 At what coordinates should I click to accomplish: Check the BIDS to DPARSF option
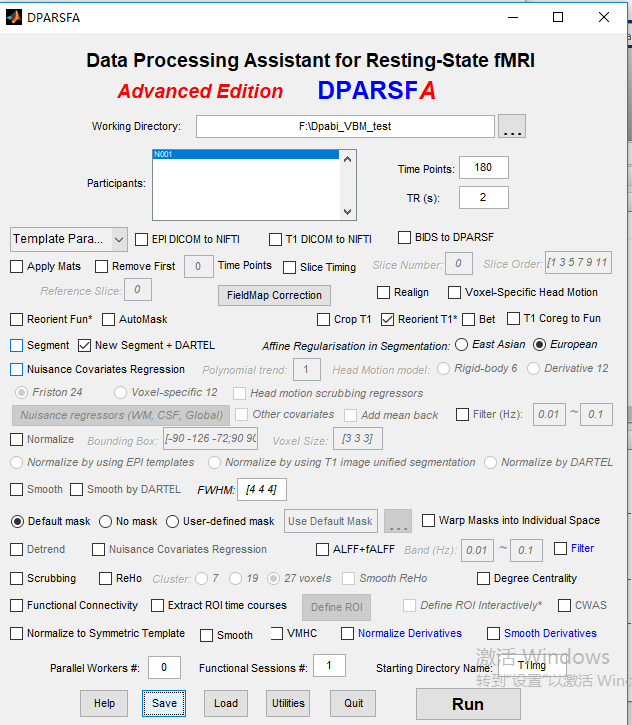pyautogui.click(x=405, y=238)
